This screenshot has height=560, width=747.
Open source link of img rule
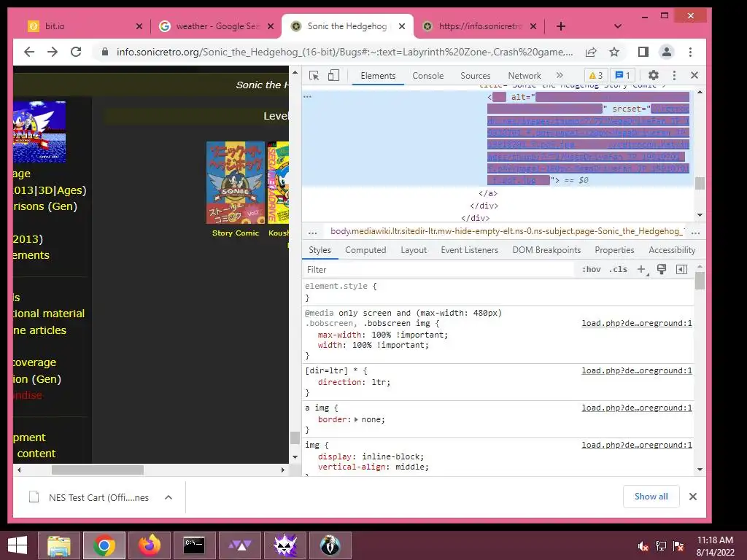point(636,445)
